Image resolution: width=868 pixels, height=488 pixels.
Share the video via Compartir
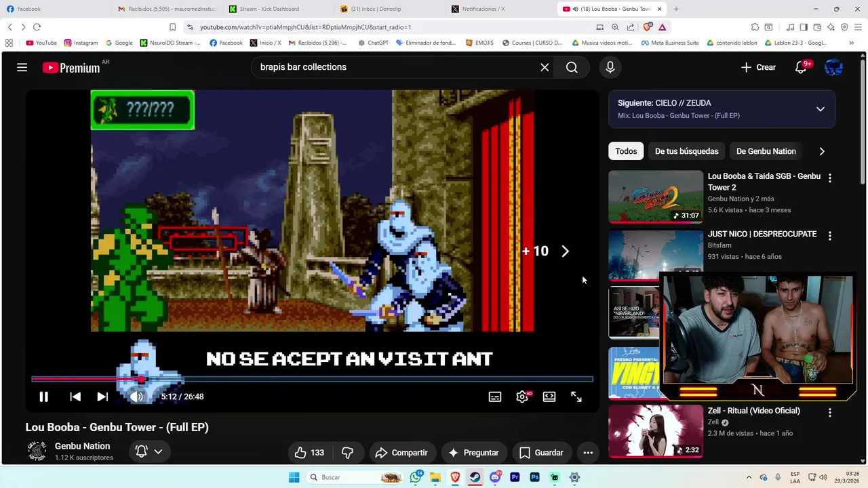401,453
